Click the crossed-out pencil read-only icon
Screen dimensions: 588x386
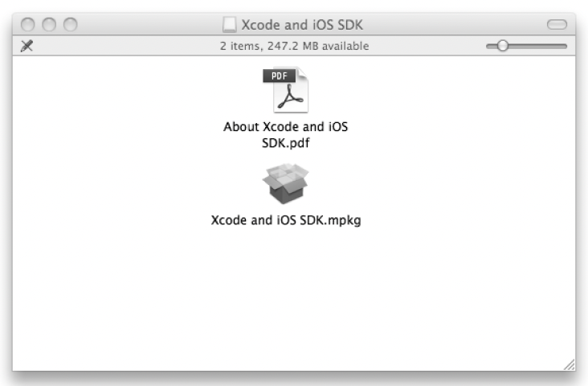point(27,46)
